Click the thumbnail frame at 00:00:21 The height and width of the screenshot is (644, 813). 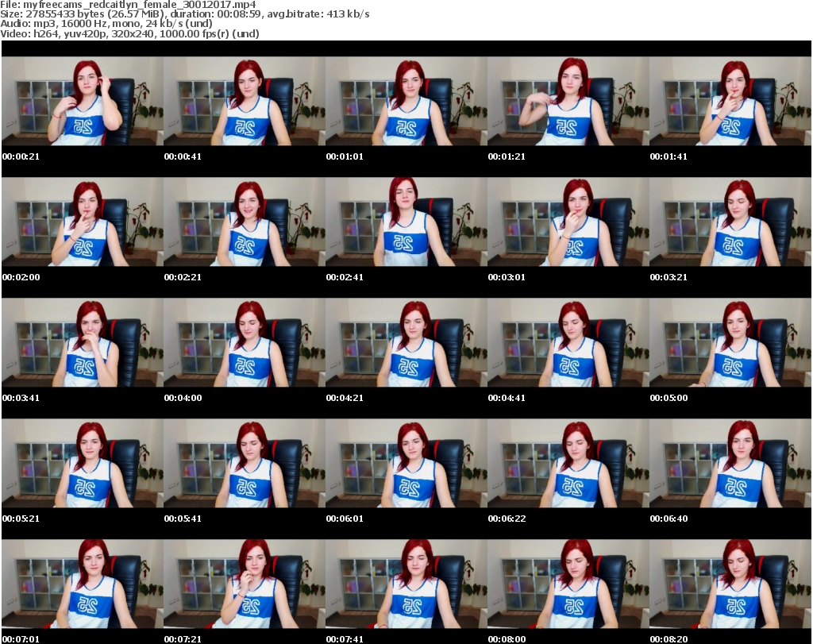point(83,101)
